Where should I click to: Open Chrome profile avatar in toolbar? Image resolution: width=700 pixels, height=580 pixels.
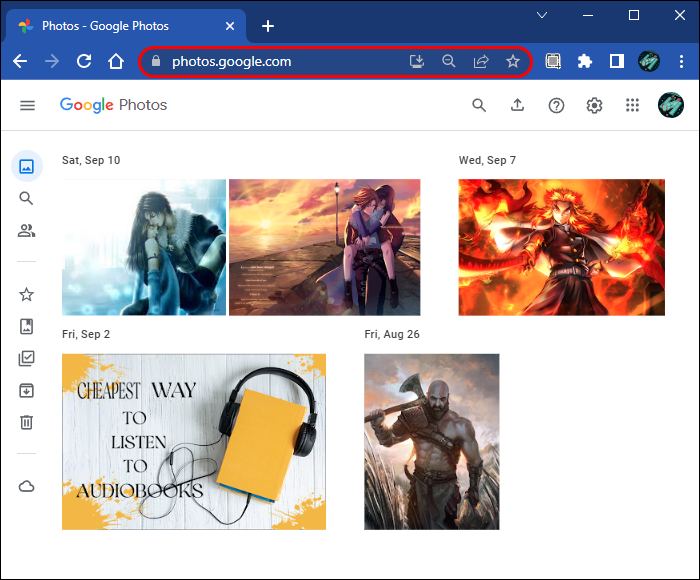(x=649, y=61)
